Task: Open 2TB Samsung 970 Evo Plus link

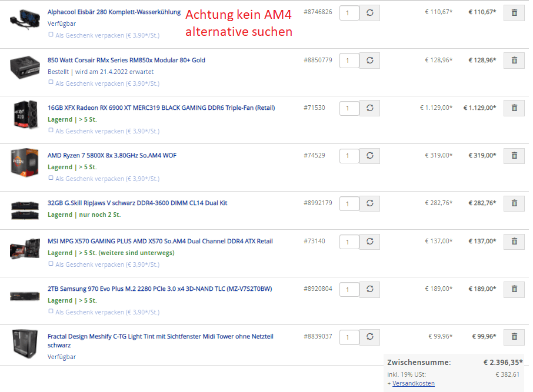Action: click(160, 289)
